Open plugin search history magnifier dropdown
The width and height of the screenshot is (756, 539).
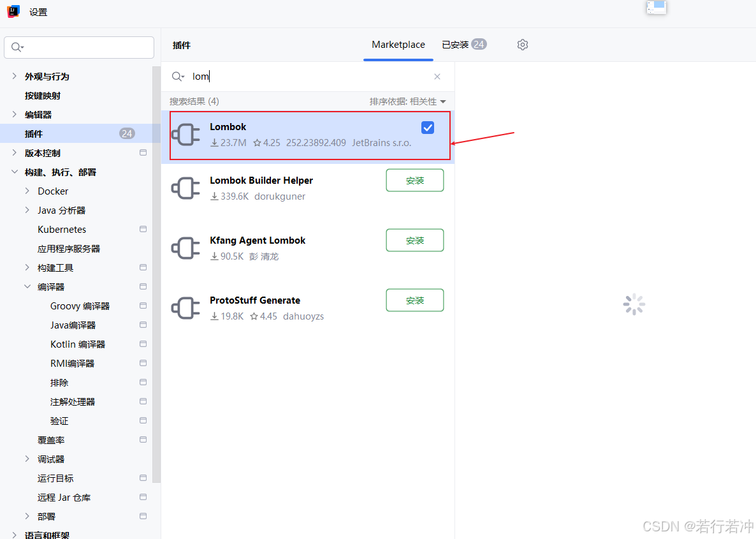click(178, 77)
